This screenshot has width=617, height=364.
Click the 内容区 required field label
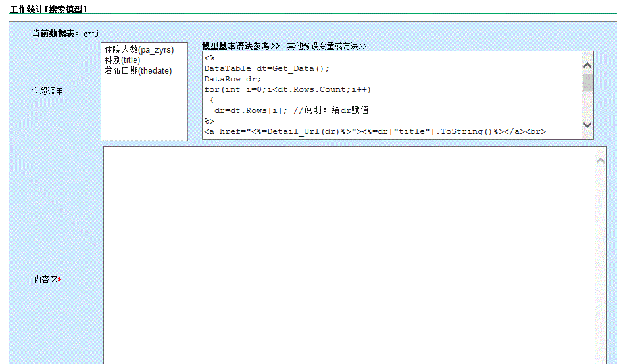(47, 280)
